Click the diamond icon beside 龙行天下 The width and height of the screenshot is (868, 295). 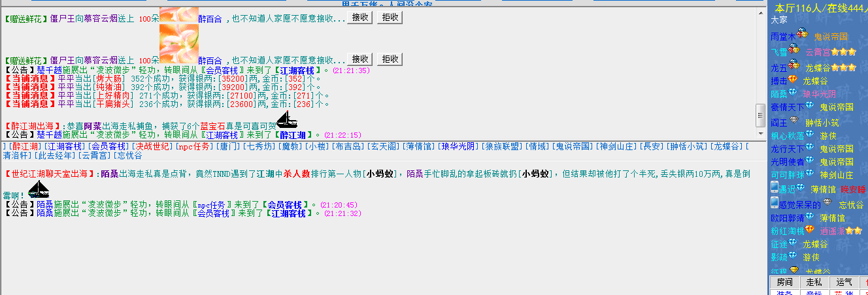[x=809, y=148]
